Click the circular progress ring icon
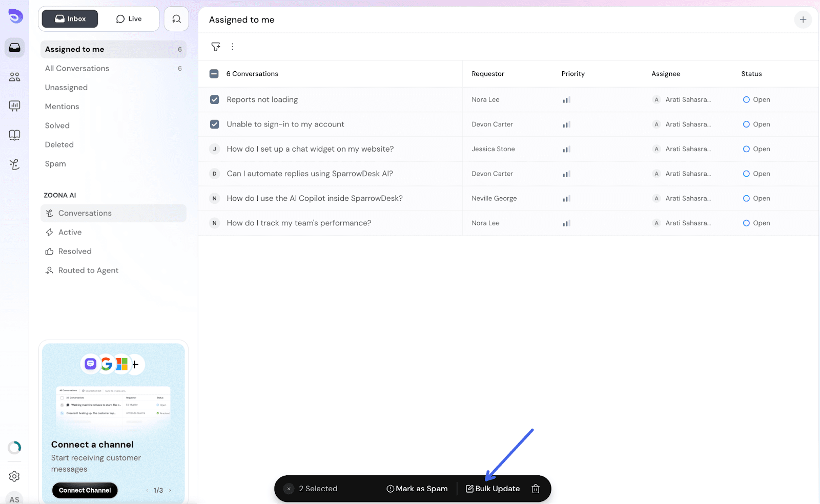 (x=14, y=448)
